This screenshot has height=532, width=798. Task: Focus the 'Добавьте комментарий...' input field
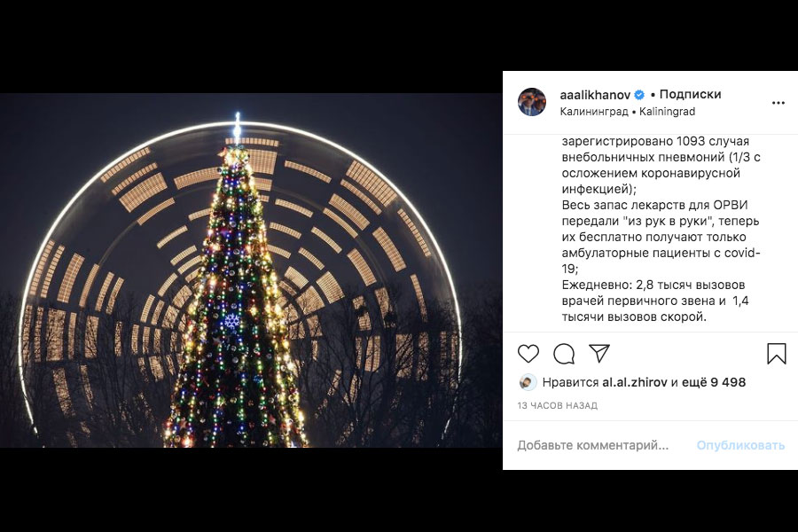[x=594, y=445]
